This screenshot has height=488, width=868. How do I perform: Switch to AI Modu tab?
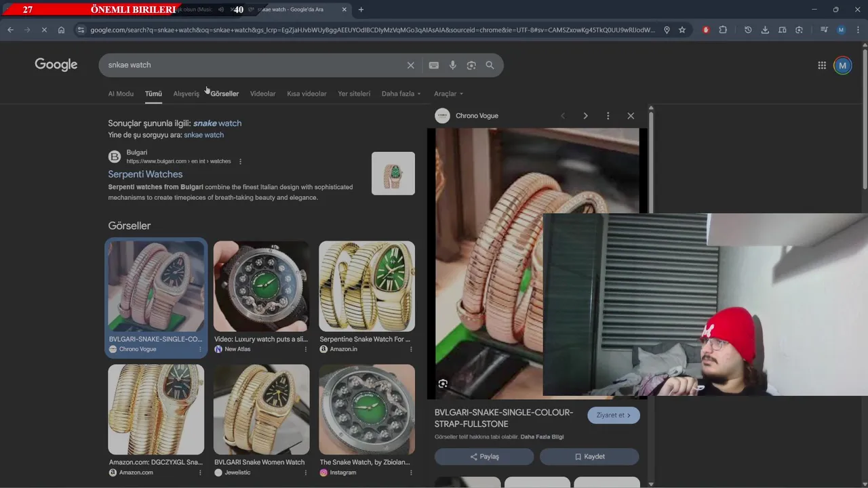[x=121, y=94]
